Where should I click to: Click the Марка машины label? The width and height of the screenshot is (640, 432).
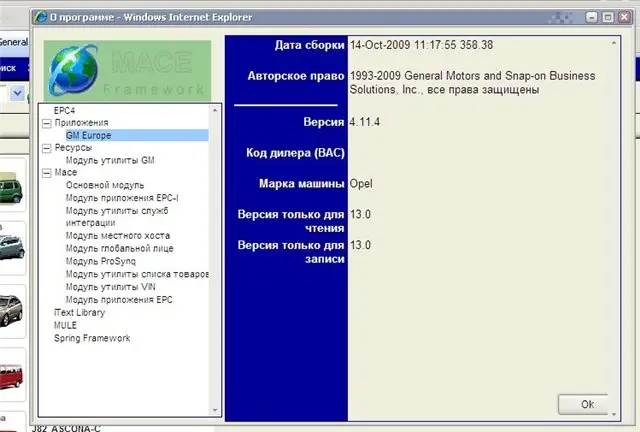pos(302,184)
